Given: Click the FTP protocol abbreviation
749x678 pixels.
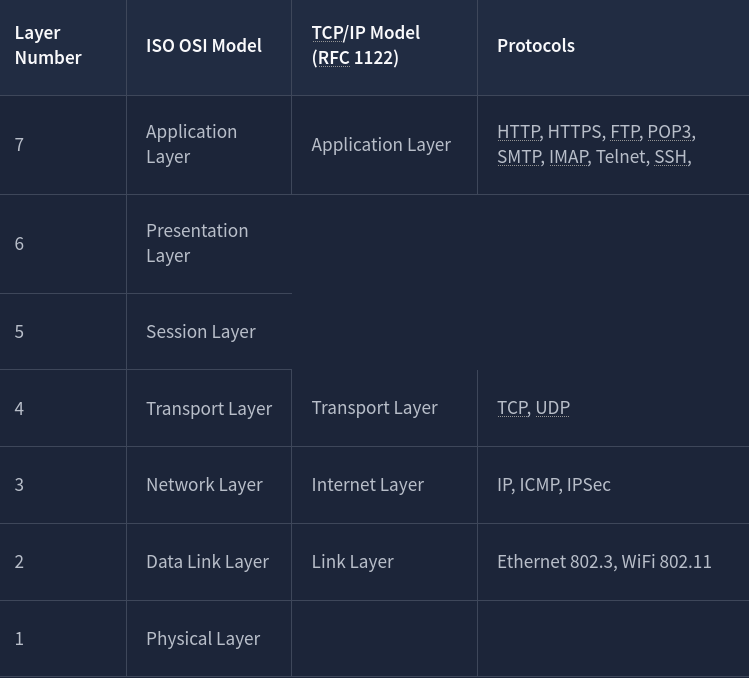Looking at the screenshot, I should (x=625, y=132).
